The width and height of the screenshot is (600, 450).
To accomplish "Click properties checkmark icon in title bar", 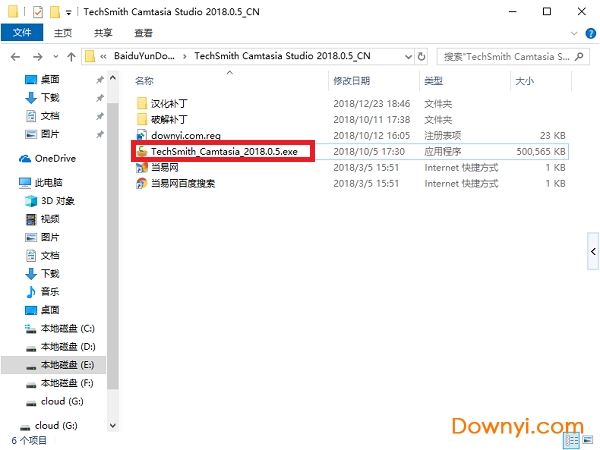I will (x=38, y=12).
